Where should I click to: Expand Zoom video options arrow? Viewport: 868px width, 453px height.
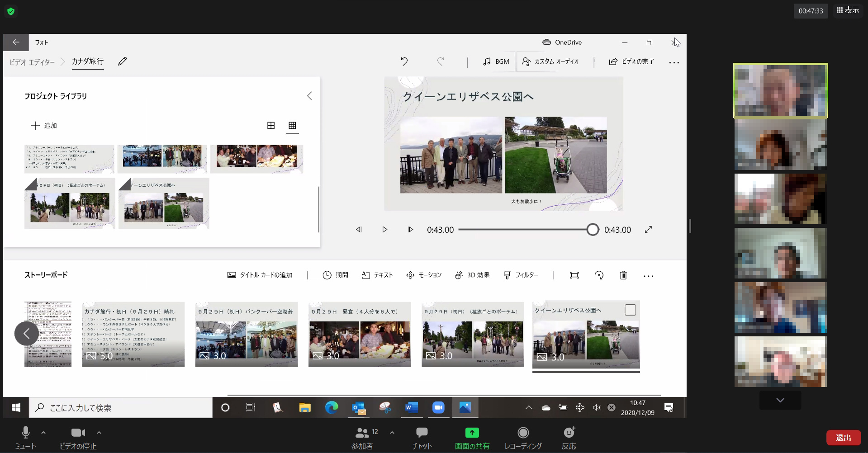point(99,433)
